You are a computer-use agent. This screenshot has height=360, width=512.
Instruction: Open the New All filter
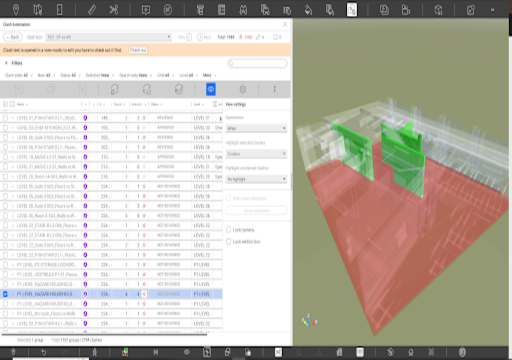pyautogui.click(x=46, y=75)
